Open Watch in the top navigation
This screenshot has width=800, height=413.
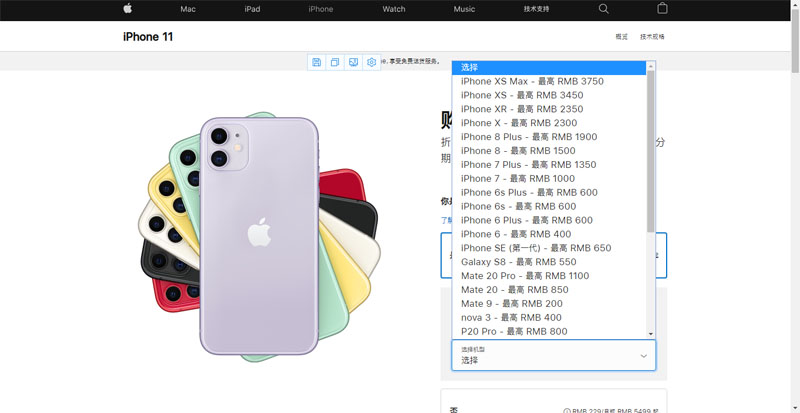(x=394, y=9)
